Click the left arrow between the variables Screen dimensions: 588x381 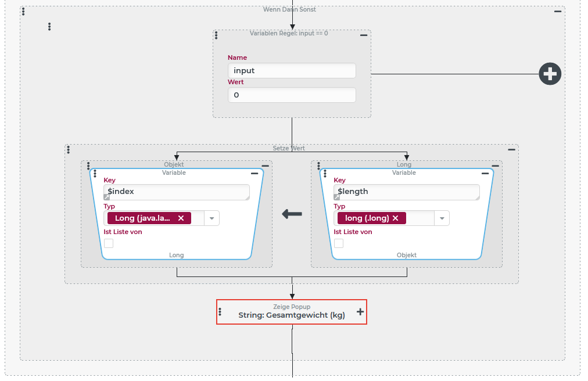tap(292, 214)
